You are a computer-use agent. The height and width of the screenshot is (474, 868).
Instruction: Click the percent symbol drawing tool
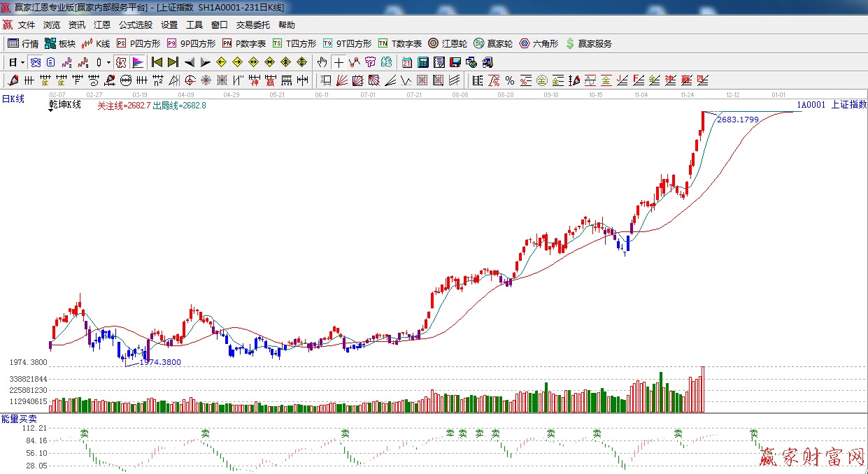click(510, 80)
